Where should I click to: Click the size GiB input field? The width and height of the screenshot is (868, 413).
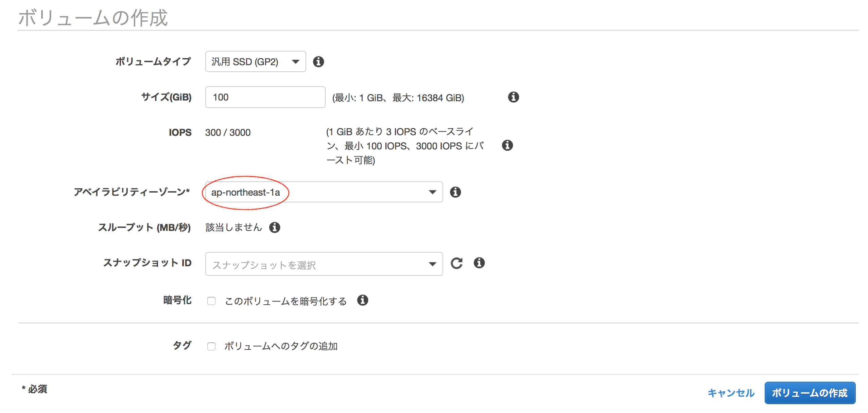pyautogui.click(x=265, y=97)
